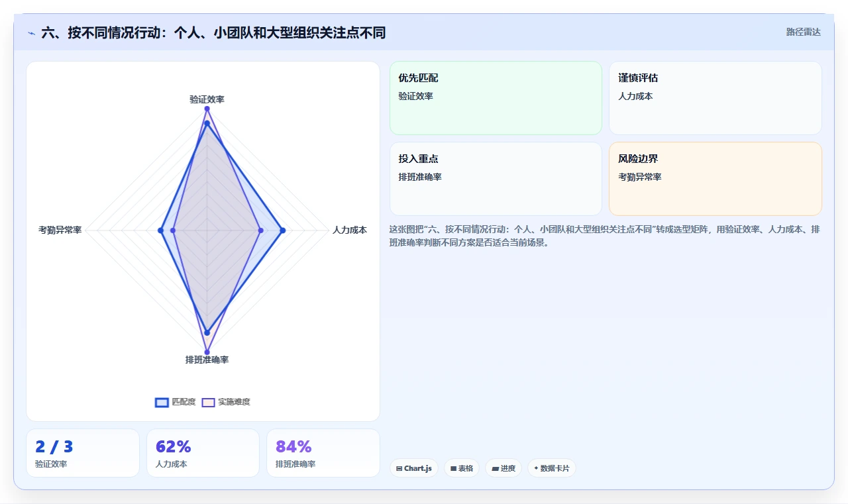Click the Chart.js tag label

(418, 468)
